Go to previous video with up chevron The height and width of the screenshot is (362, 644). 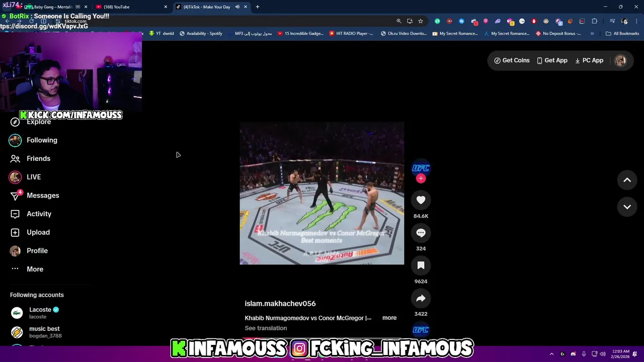click(627, 180)
